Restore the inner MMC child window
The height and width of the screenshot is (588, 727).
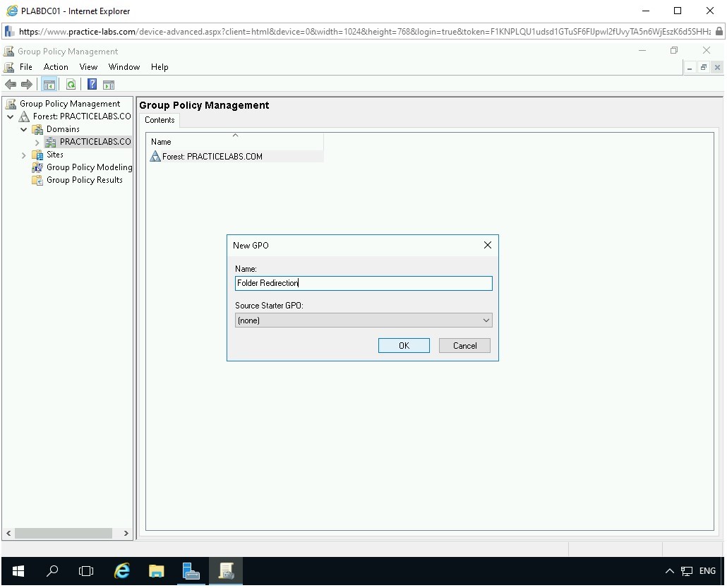coord(703,68)
